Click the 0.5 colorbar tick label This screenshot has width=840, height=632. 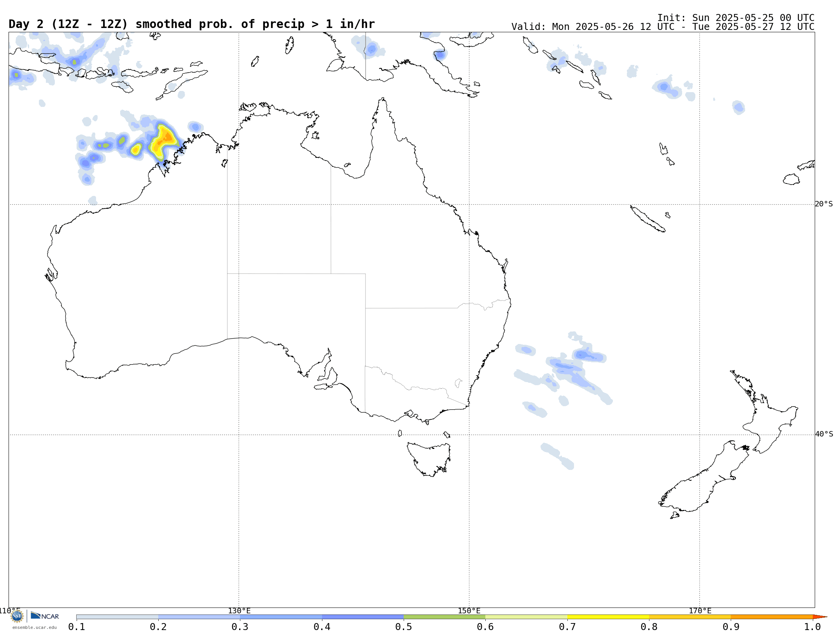click(x=404, y=627)
